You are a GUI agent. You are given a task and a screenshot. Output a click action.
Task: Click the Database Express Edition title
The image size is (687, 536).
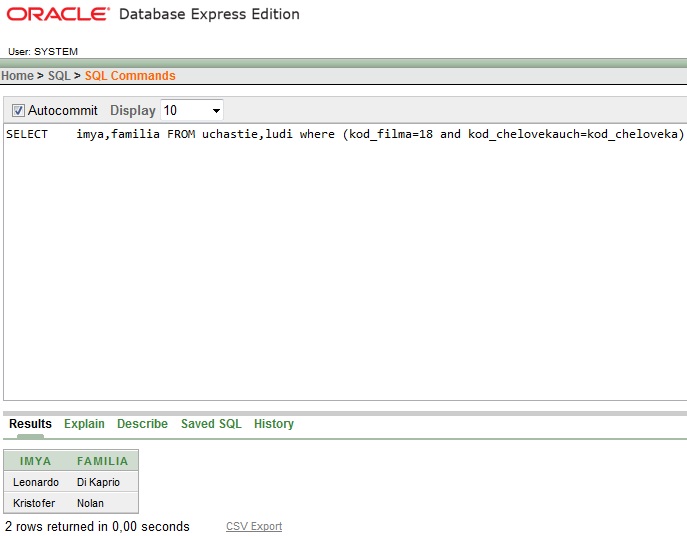click(209, 14)
